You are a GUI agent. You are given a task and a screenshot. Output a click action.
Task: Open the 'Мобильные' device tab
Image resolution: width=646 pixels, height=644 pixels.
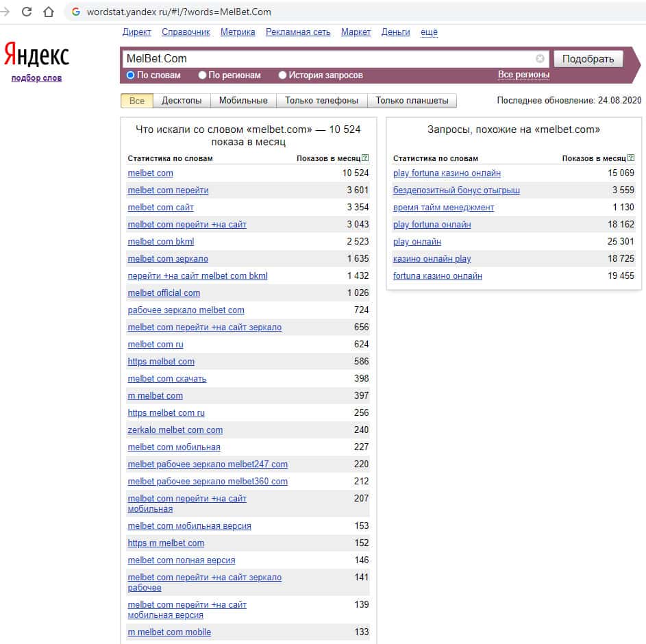pyautogui.click(x=243, y=101)
